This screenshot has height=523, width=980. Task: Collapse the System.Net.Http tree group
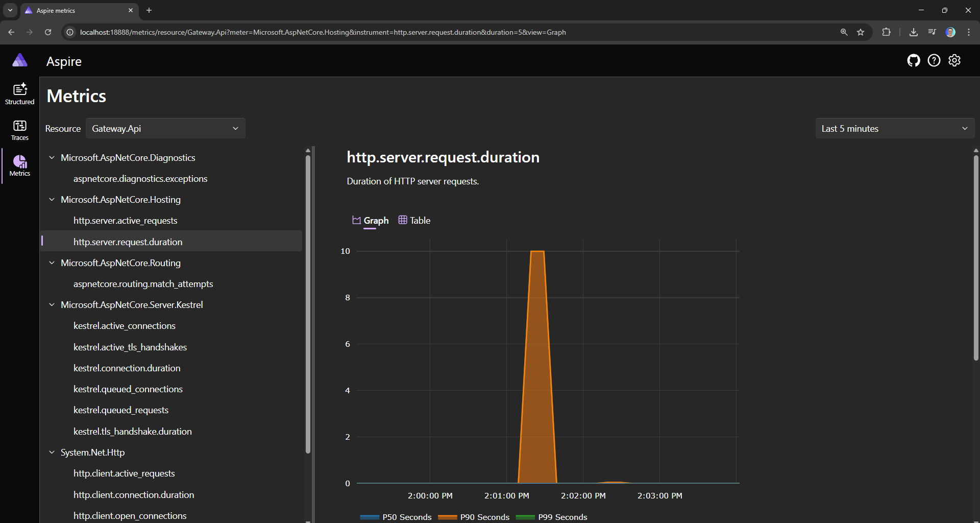pyautogui.click(x=52, y=453)
